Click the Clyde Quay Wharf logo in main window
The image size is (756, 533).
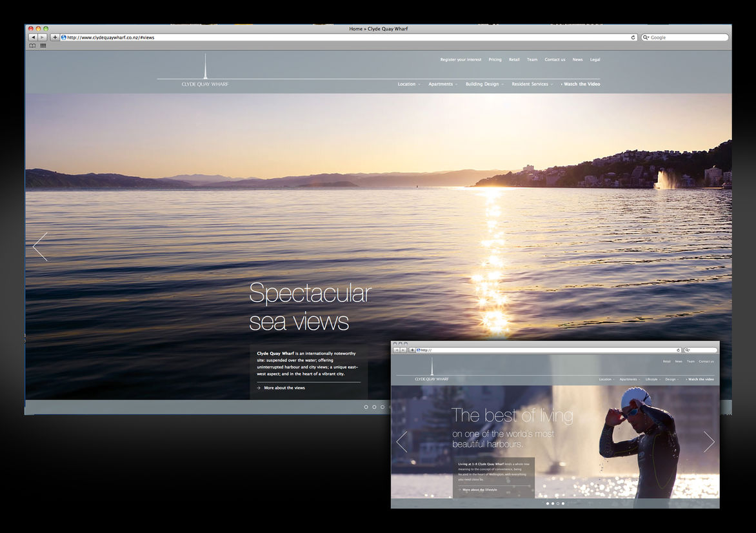(x=205, y=71)
